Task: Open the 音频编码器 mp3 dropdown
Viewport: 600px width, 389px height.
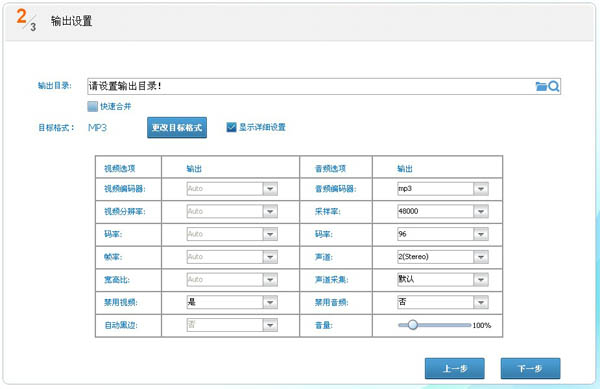Action: [x=443, y=189]
